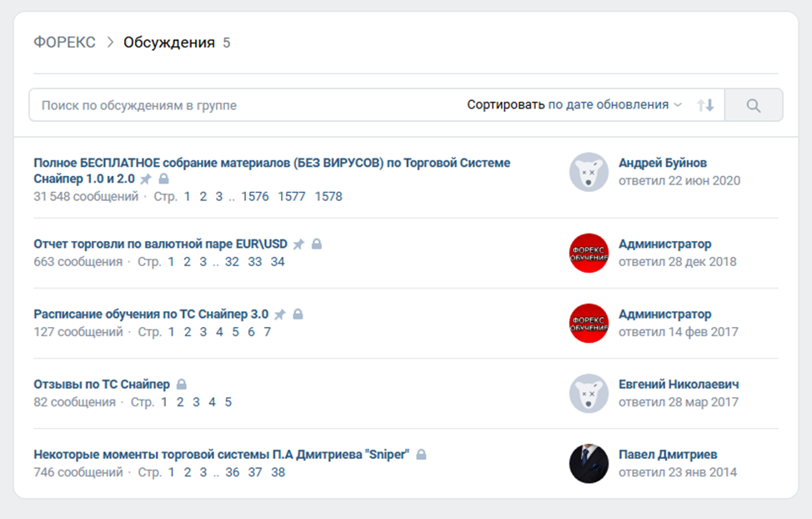Go to page 4 of the 127 messages topic
Image resolution: width=812 pixels, height=519 pixels.
pyautogui.click(x=219, y=332)
